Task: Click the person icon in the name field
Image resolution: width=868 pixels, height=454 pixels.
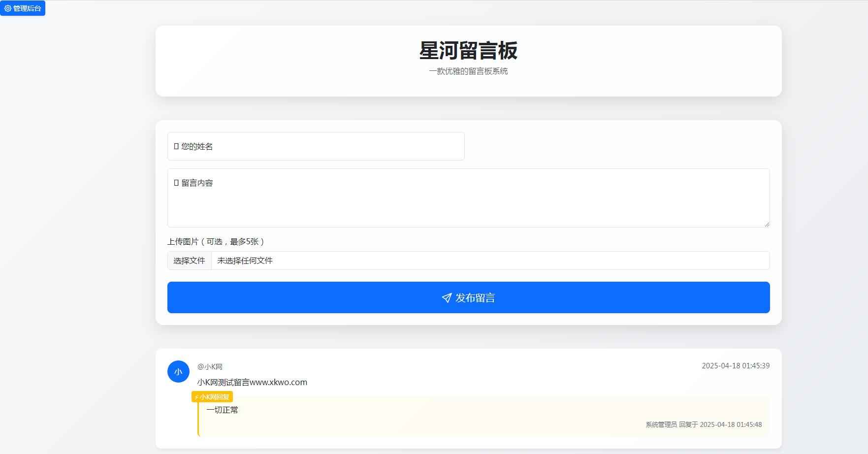Action: 176,146
